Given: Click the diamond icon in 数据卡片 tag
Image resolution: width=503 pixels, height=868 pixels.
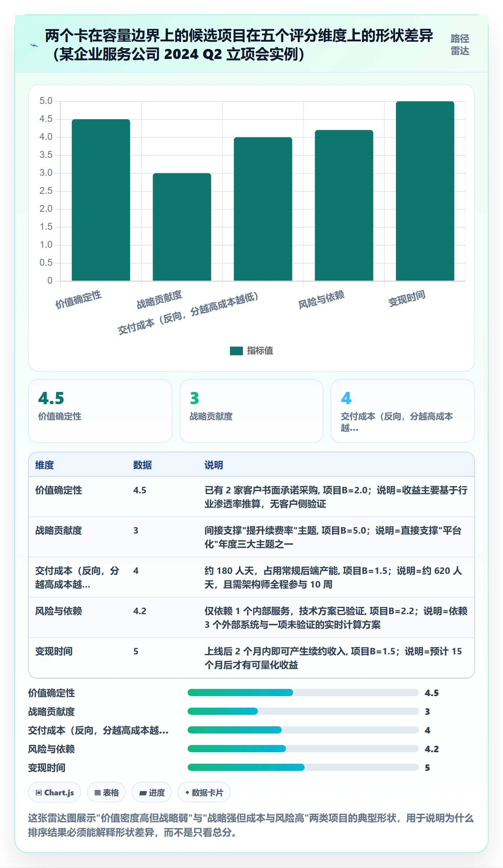Looking at the screenshot, I should 187,792.
